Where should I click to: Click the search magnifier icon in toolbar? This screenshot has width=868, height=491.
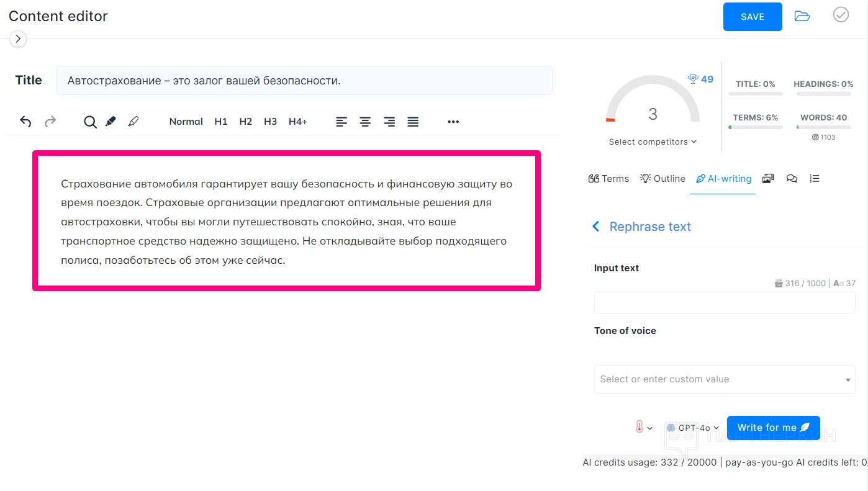point(90,122)
